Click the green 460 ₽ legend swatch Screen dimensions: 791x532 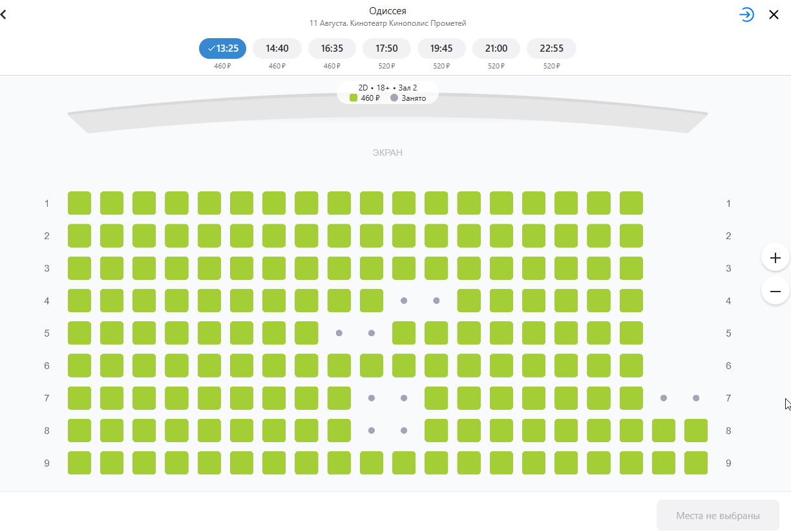[353, 98]
